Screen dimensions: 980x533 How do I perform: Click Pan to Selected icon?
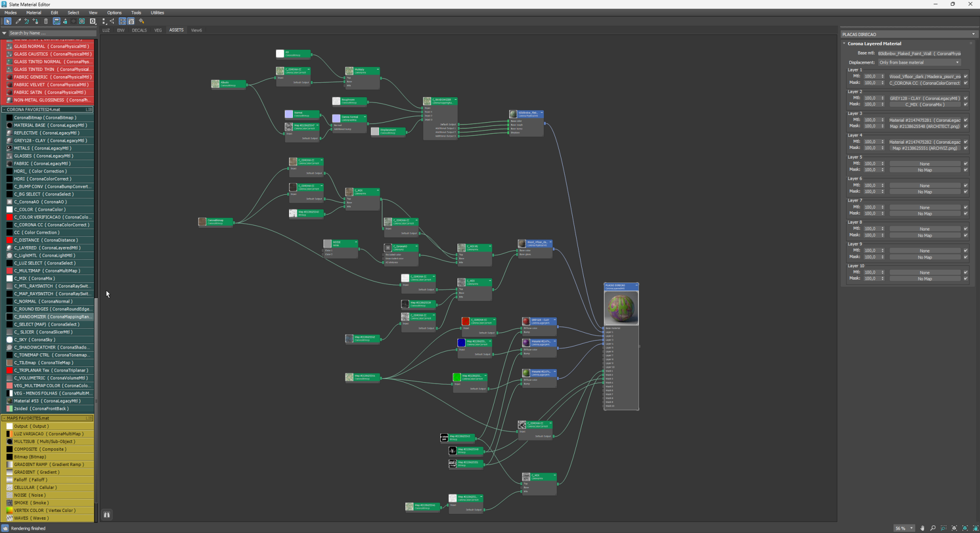(x=975, y=528)
